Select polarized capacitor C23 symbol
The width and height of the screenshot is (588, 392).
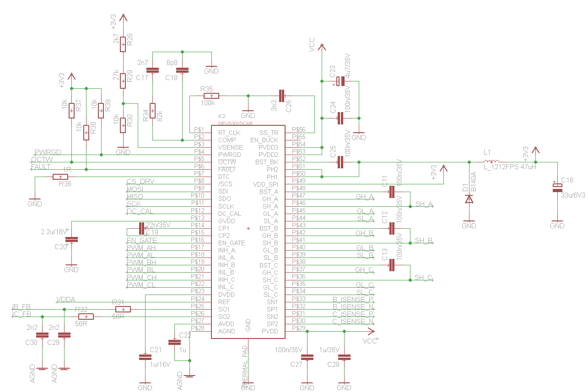click(340, 81)
